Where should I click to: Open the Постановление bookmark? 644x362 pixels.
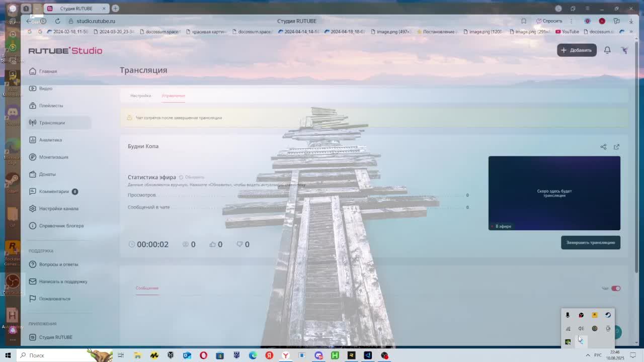click(436, 32)
